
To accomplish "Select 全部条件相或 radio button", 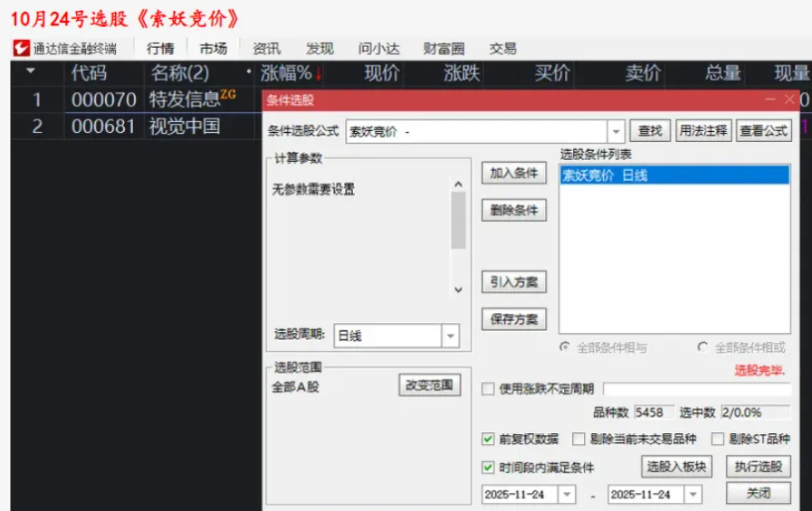I will (x=703, y=347).
